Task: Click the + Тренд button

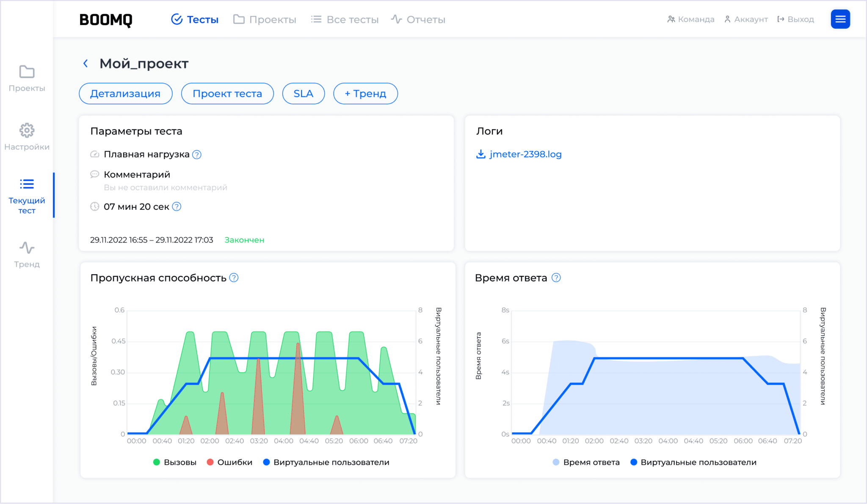Action: click(365, 94)
